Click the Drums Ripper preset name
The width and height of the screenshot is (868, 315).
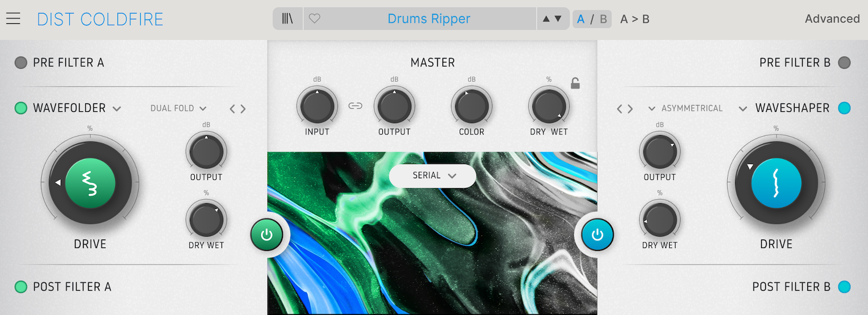tap(429, 19)
